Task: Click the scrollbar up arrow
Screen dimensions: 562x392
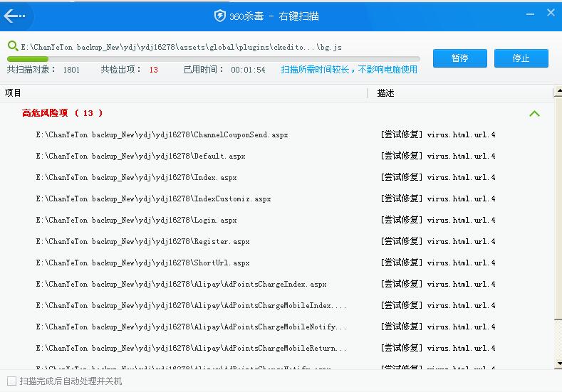Action: pyautogui.click(x=558, y=91)
